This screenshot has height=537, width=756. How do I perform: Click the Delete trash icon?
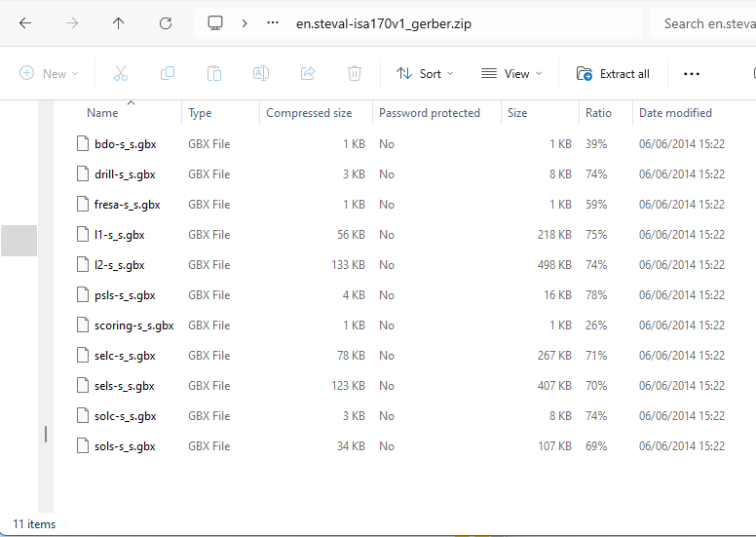coord(355,73)
